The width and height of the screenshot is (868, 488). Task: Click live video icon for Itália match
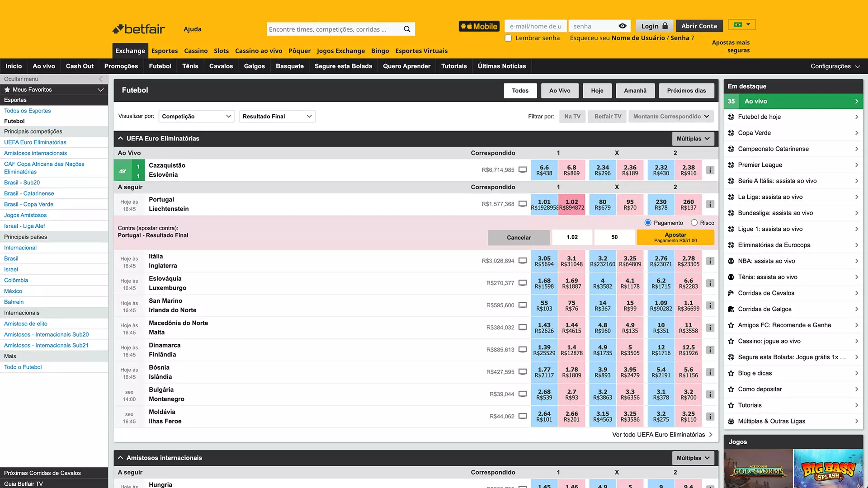(x=523, y=261)
